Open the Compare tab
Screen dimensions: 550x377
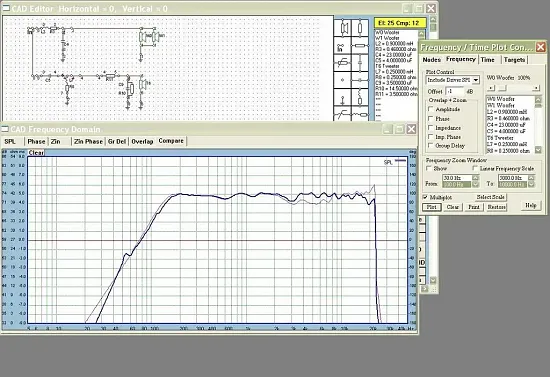pos(171,141)
